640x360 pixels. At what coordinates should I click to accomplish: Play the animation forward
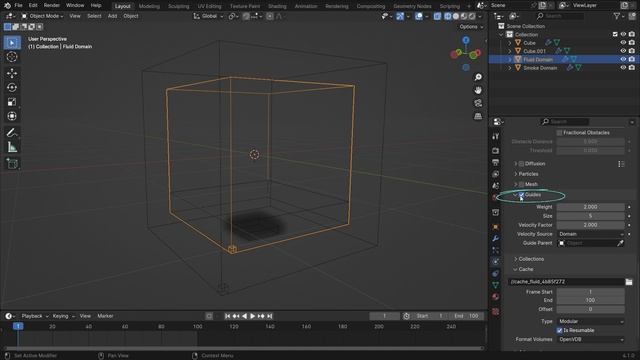[x=253, y=316]
